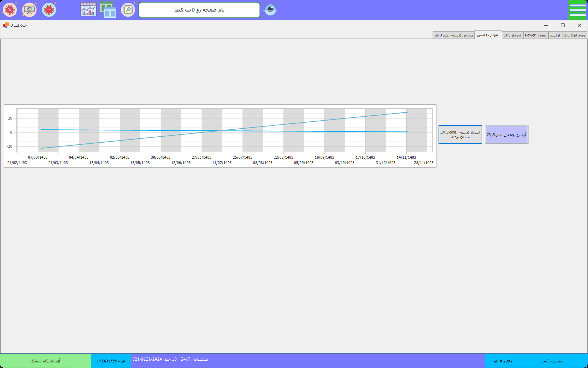The image size is (588, 368).
Task: Open the آرشیو tab
Action: 555,35
